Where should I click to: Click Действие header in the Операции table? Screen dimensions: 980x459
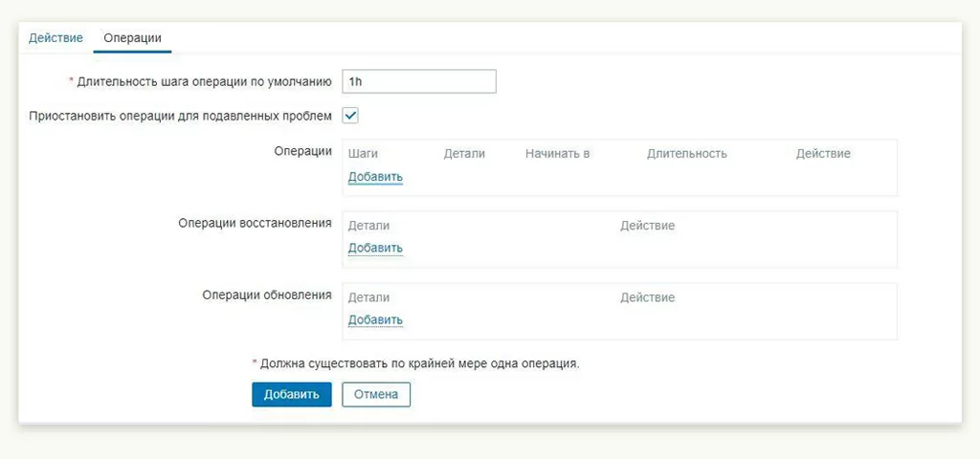[822, 153]
